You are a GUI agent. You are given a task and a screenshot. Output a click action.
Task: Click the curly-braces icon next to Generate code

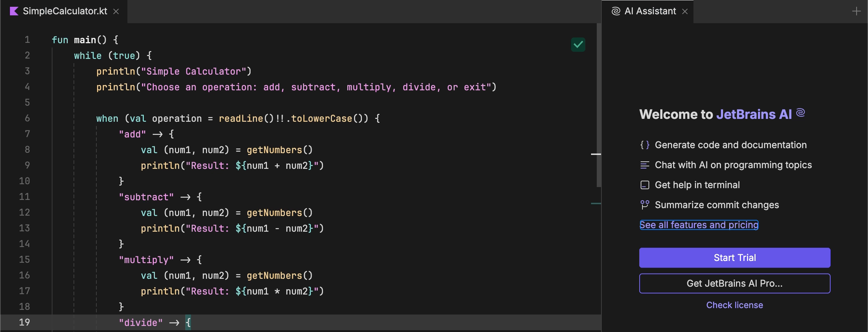pyautogui.click(x=645, y=145)
